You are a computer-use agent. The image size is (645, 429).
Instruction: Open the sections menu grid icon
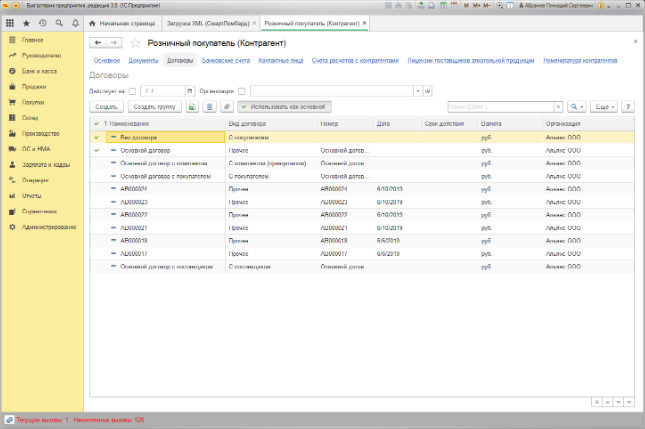coord(10,23)
